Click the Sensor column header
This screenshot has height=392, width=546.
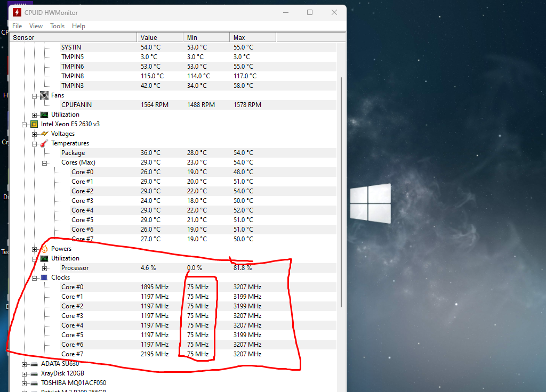tap(73, 37)
